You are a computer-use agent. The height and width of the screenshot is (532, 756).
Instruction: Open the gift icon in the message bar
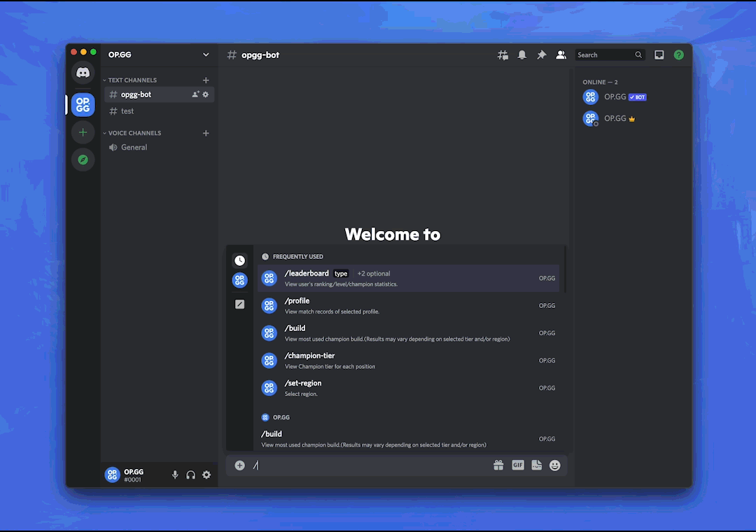tap(498, 465)
